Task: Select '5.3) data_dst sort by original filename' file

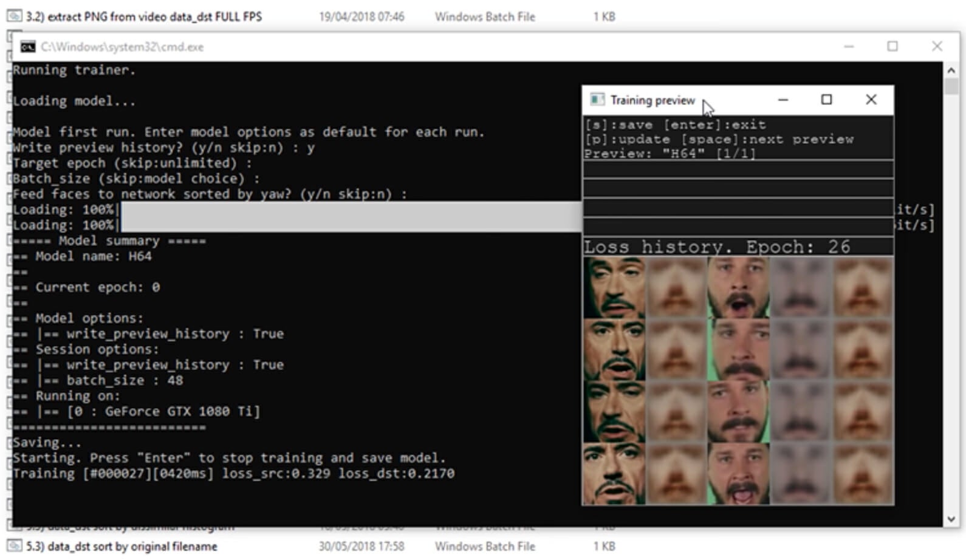Action: (x=122, y=546)
